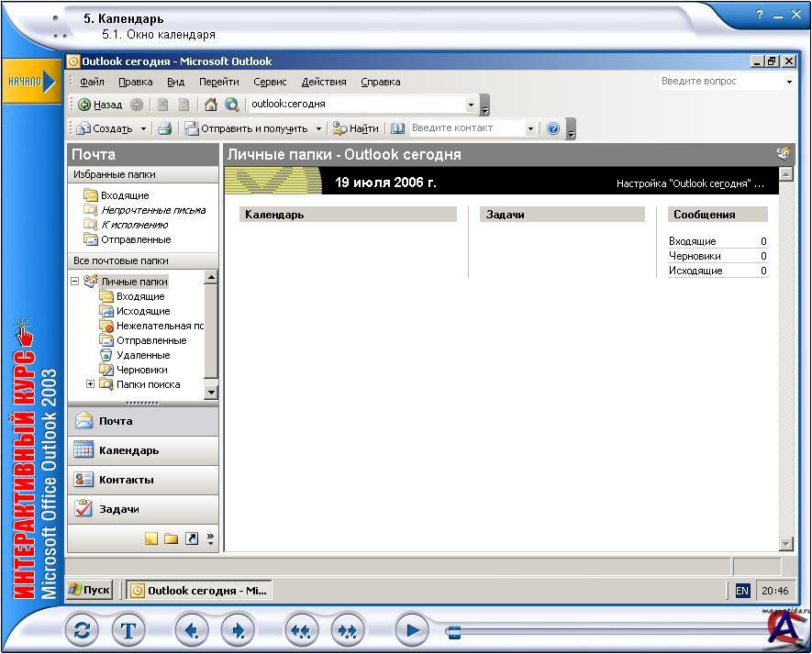Click the Shortcuts icon in navigation pane

coord(192,538)
